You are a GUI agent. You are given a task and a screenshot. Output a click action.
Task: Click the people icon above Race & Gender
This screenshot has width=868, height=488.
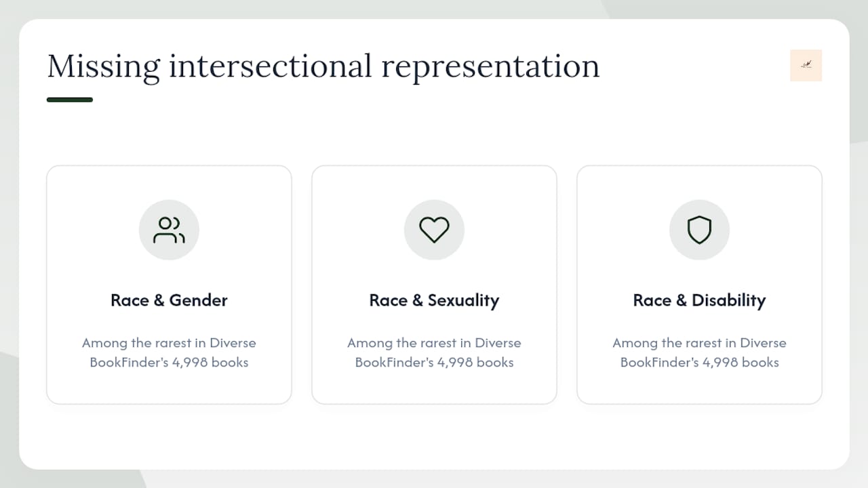click(169, 230)
